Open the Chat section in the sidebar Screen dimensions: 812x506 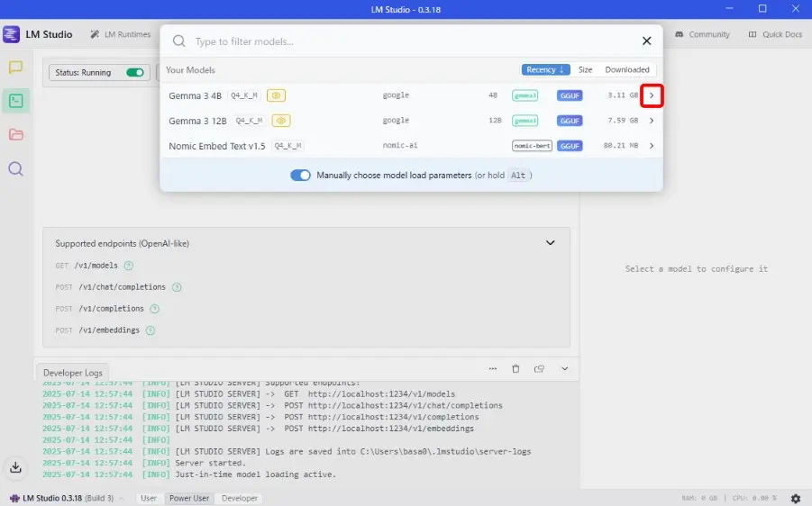[15, 68]
